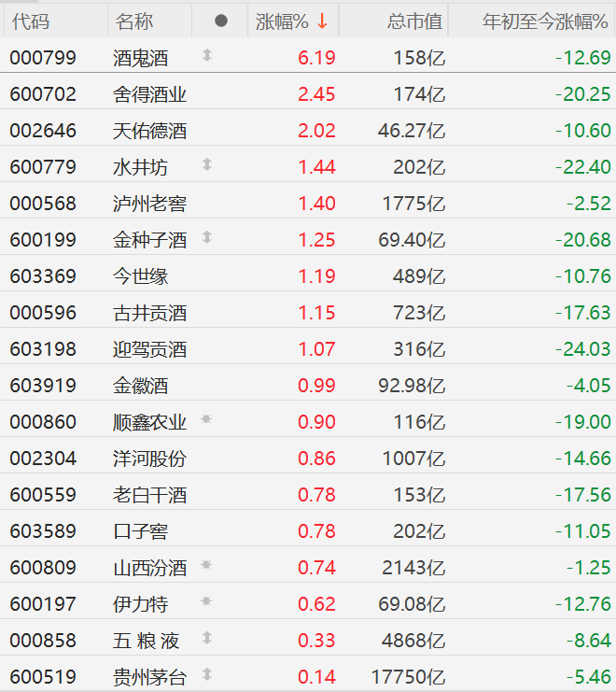Open the 酒鬼酒 stock name
The image size is (616, 692).
141,58
